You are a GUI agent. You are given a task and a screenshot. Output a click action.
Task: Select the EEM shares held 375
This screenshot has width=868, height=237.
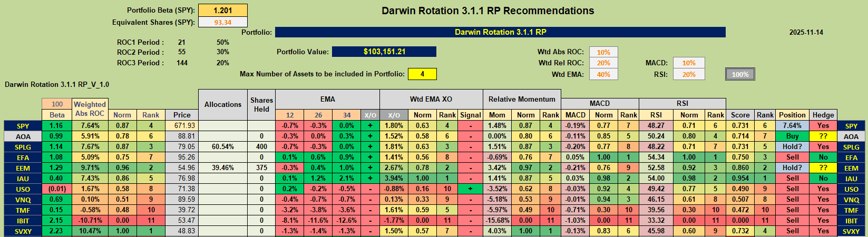[x=261, y=168]
